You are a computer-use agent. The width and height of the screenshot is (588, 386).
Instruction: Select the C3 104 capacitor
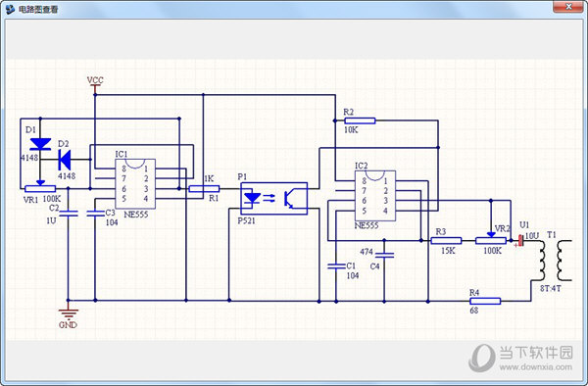click(95, 214)
